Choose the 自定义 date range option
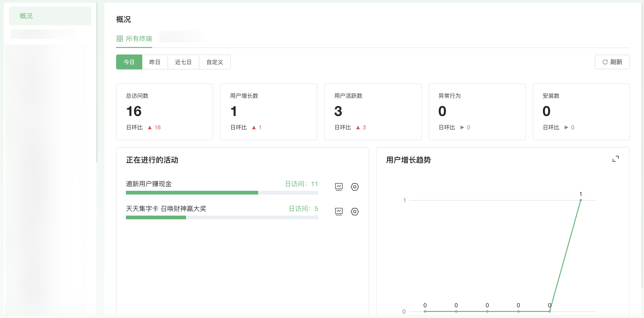The image size is (644, 318). 215,62
